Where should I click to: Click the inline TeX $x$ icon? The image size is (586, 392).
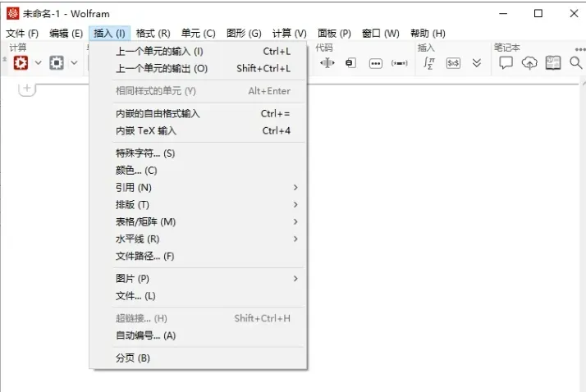[x=453, y=63]
